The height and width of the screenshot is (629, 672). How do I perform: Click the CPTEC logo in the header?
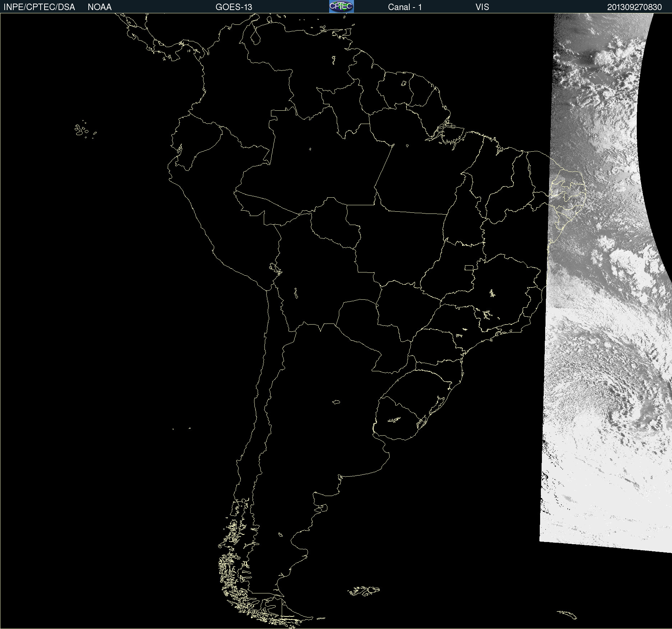(341, 6)
